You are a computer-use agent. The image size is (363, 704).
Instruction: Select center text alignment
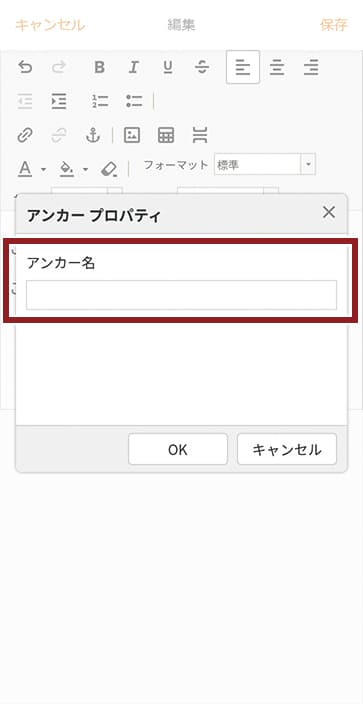click(277, 67)
